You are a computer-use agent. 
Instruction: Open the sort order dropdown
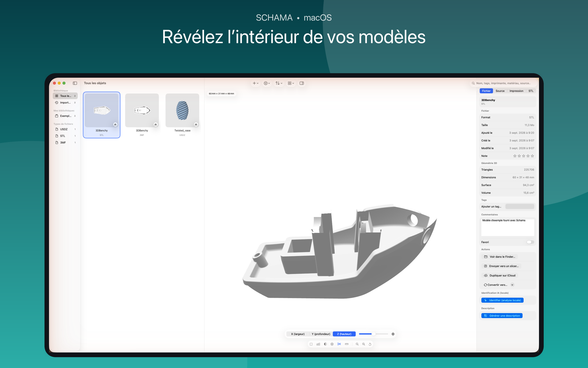pos(279,83)
